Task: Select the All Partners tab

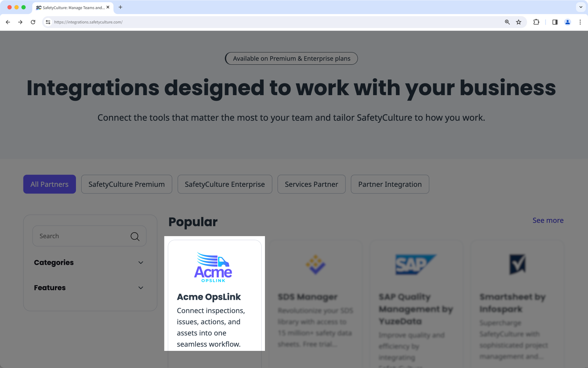Action: click(50, 184)
